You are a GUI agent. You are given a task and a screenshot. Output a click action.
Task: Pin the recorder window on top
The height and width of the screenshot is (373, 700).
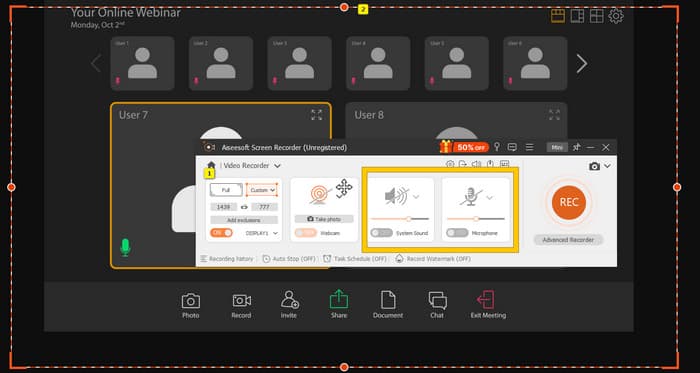click(577, 147)
